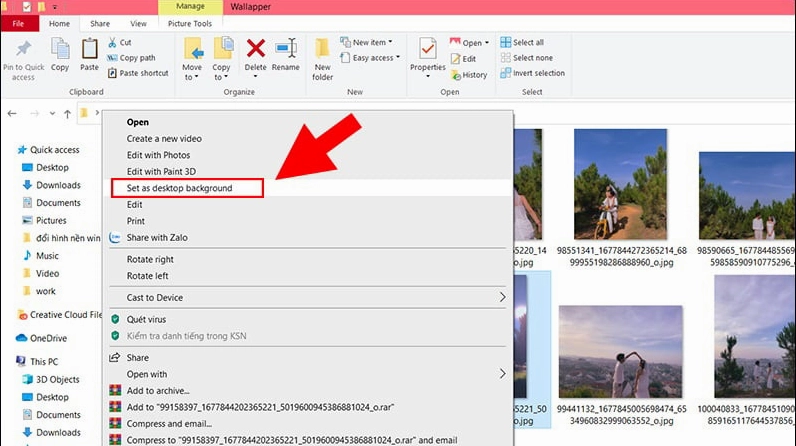Click the Rename icon in Organize group
This screenshot has height=446, width=796.
pyautogui.click(x=286, y=49)
